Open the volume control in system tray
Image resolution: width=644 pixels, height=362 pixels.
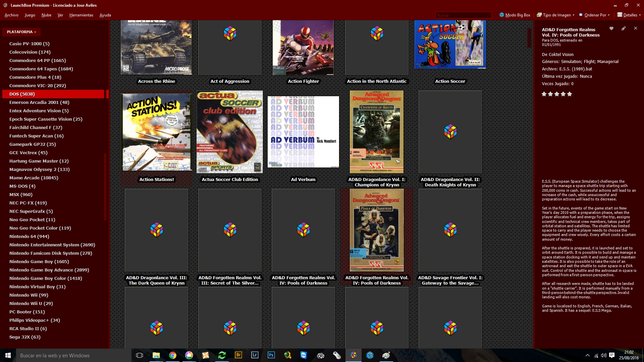coord(604,355)
